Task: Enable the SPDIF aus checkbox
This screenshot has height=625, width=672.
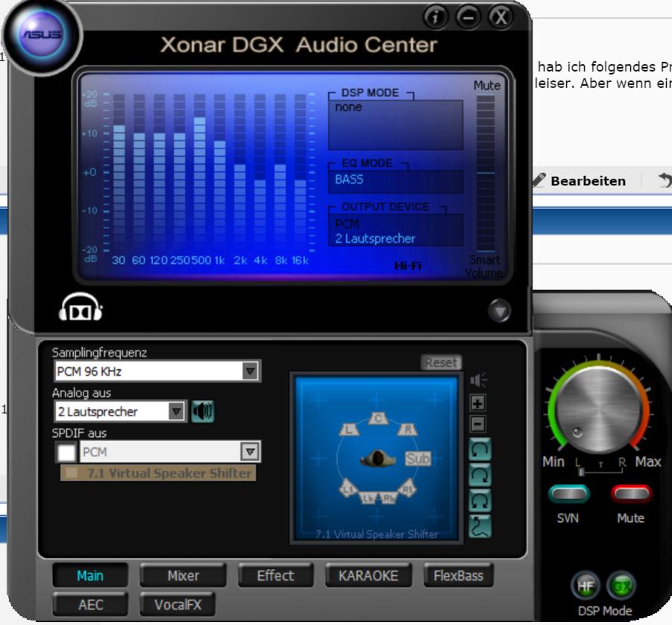Action: 67,452
